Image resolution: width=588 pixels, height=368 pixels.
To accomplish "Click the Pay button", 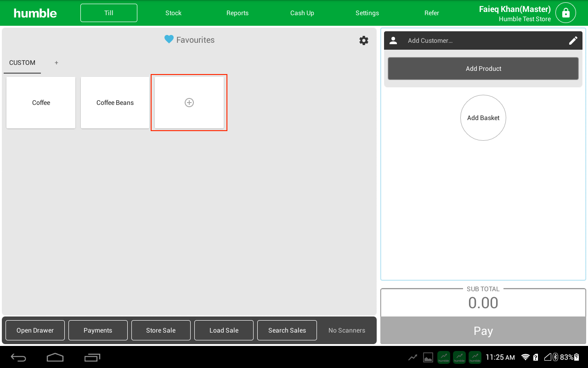I will (x=483, y=331).
